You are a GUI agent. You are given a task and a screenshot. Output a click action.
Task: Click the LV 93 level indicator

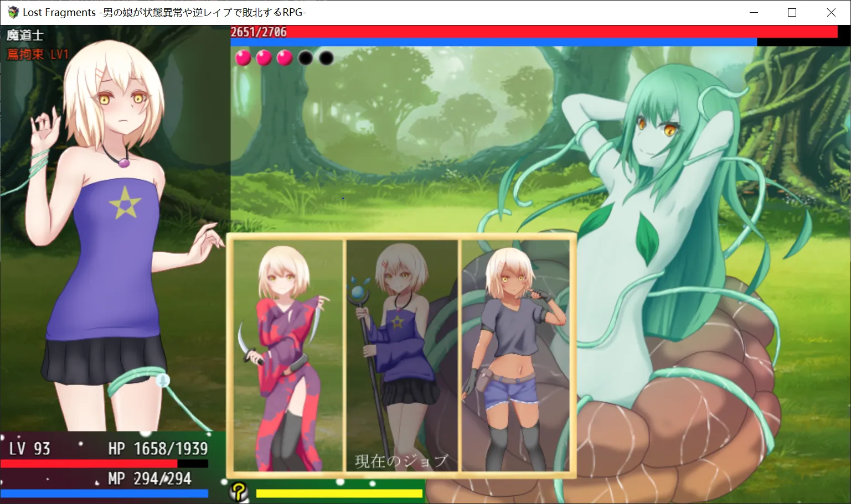(30, 448)
